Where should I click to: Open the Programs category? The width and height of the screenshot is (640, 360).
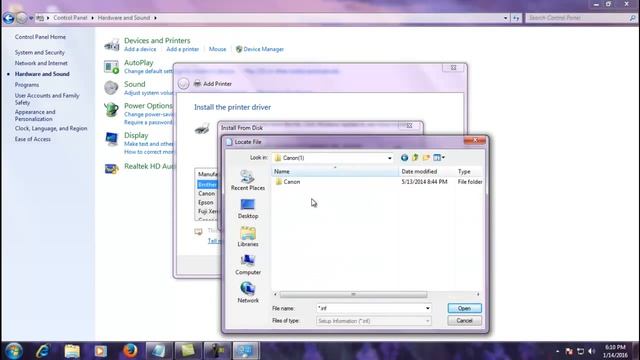click(x=27, y=85)
